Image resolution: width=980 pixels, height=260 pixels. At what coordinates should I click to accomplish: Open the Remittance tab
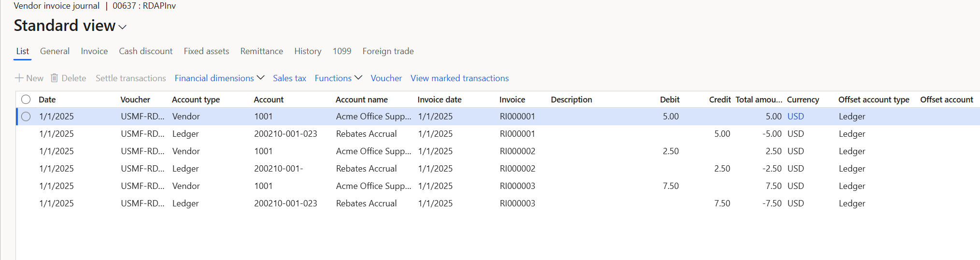coord(261,51)
